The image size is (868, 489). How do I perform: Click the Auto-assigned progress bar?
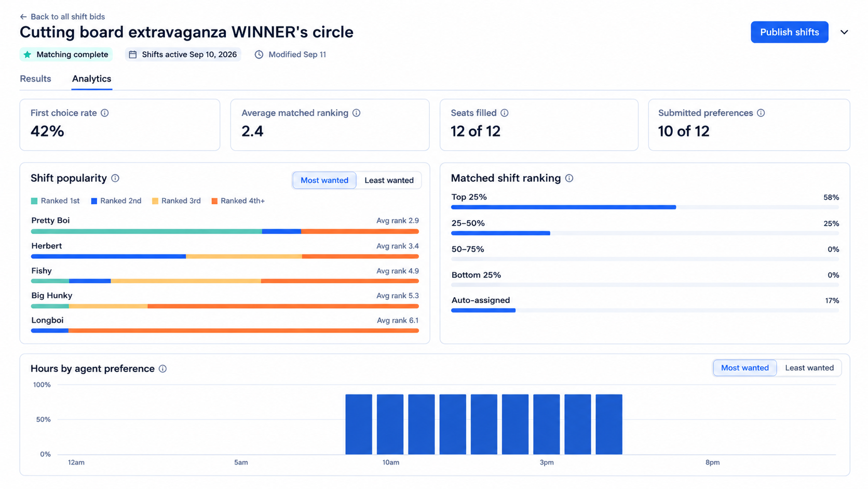(x=645, y=311)
